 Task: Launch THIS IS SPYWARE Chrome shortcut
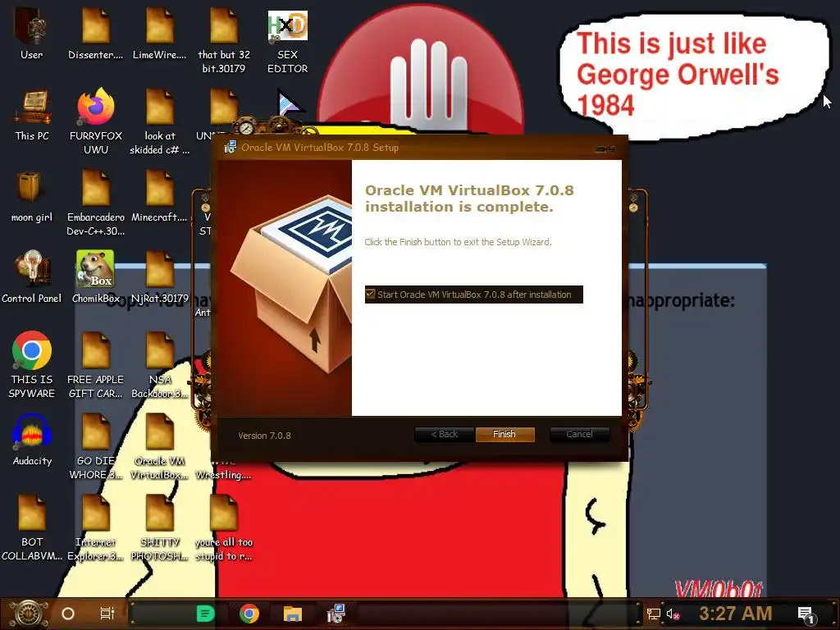(32, 364)
